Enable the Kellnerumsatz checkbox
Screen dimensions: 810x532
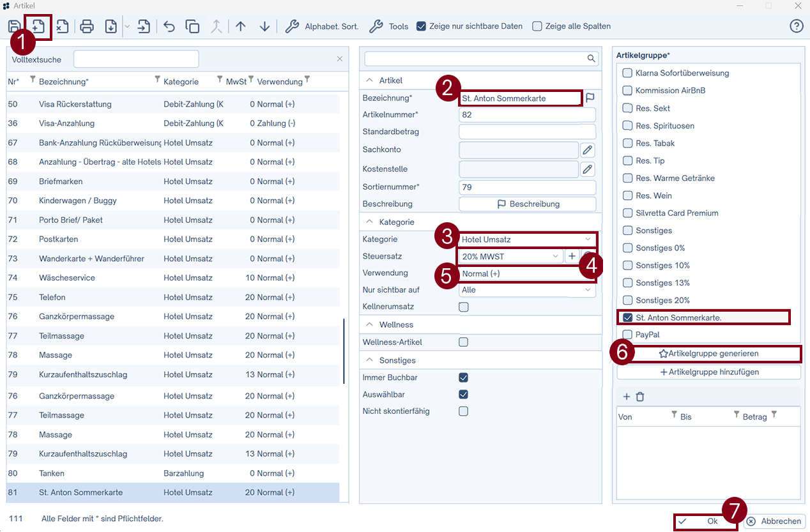click(464, 307)
